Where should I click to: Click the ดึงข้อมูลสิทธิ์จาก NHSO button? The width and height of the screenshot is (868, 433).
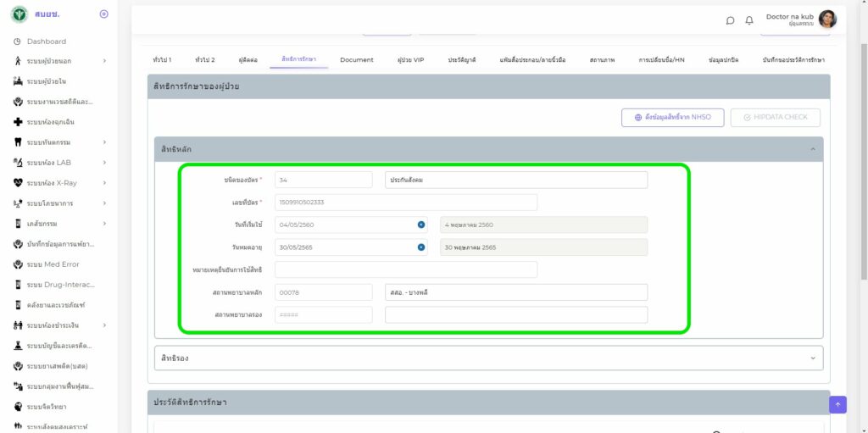pyautogui.click(x=672, y=118)
